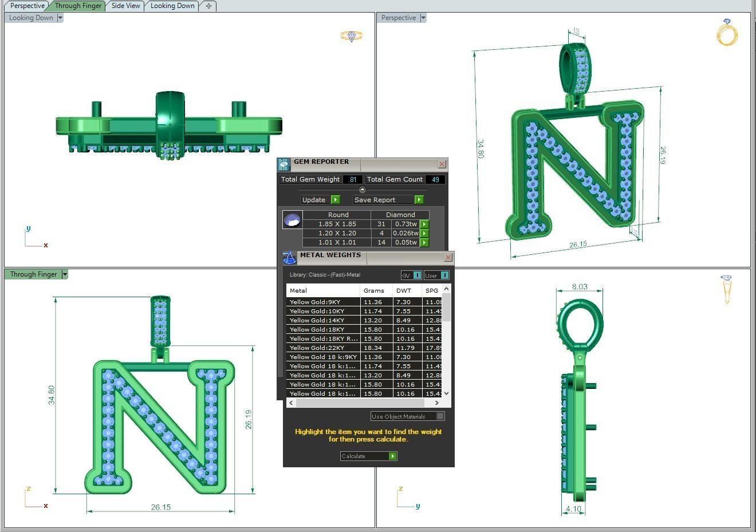The width and height of the screenshot is (756, 532).
Task: Toggle the GV switch in Metal Weights
Action: click(x=412, y=275)
